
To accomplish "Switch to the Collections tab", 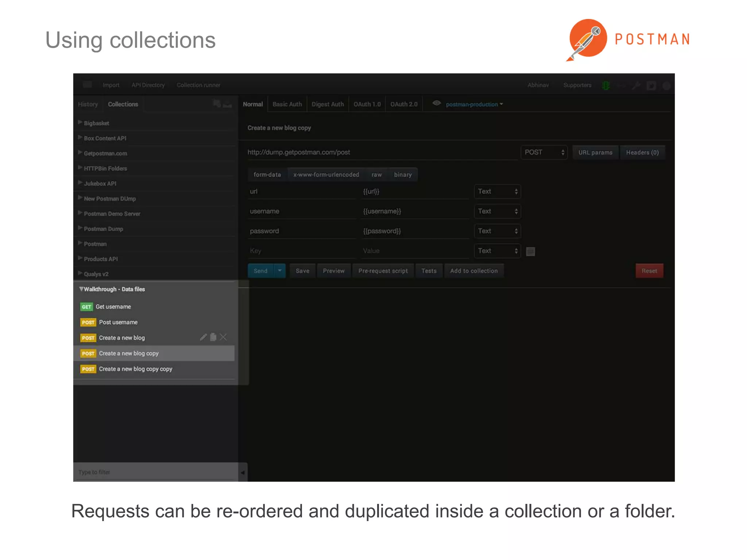I will click(x=123, y=104).
